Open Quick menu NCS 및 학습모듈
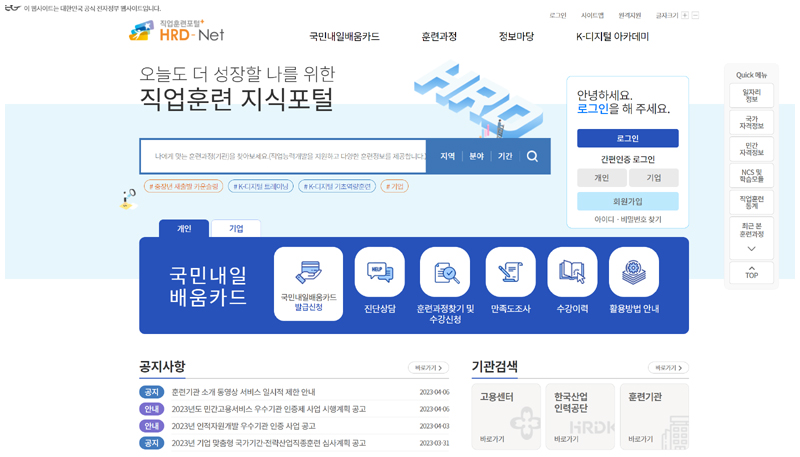 click(x=752, y=175)
